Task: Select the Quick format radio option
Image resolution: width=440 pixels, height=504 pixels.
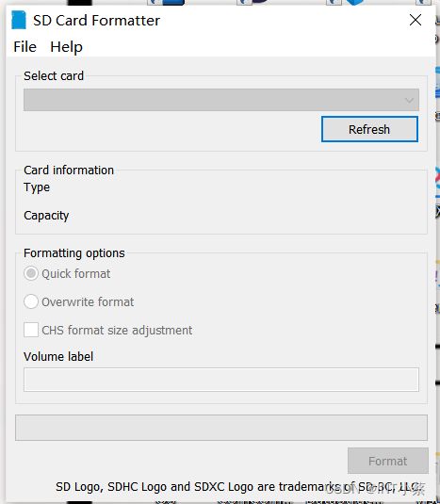Action: [x=31, y=273]
